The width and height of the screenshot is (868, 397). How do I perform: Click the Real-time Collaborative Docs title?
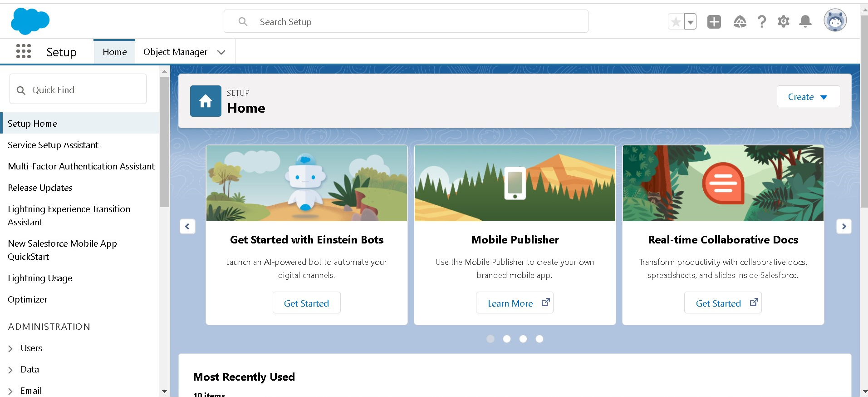[723, 240]
